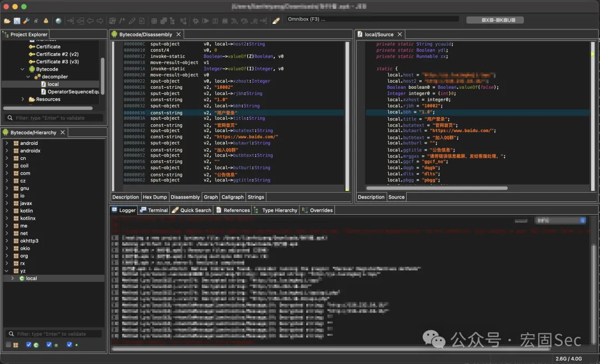
Task: Uncheck the methods filter checkbox
Action: tap(49, 345)
